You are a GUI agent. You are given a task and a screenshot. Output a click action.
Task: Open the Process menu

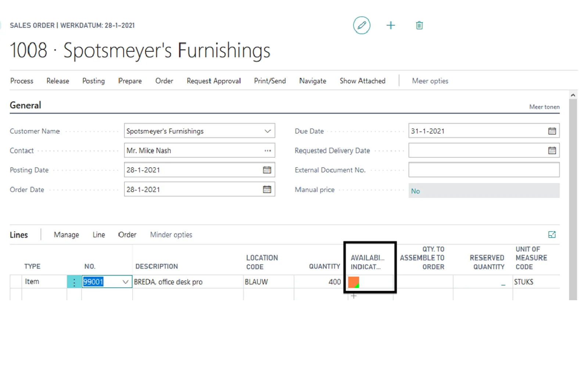tap(22, 81)
